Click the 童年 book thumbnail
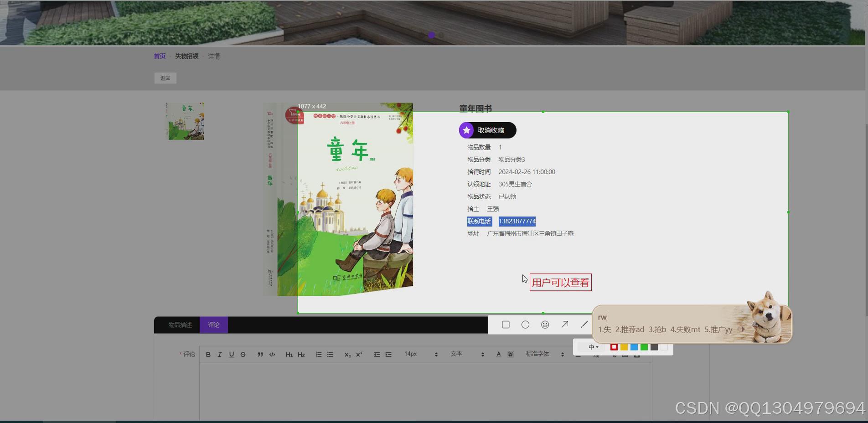The image size is (868, 423). click(x=185, y=121)
